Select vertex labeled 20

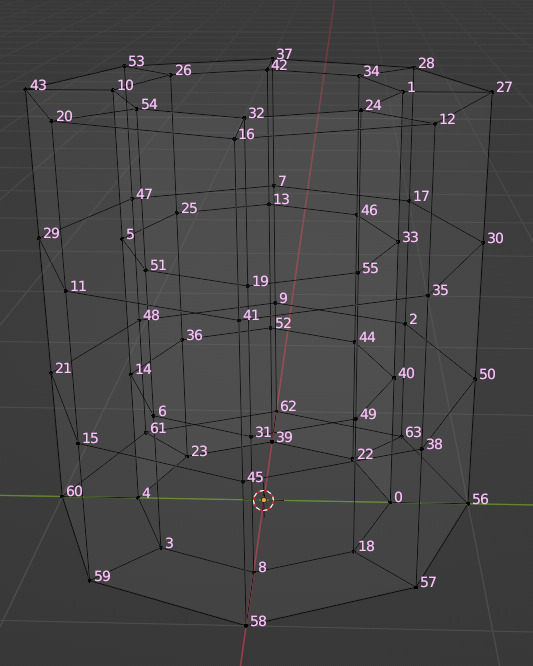pyautogui.click(x=51, y=121)
